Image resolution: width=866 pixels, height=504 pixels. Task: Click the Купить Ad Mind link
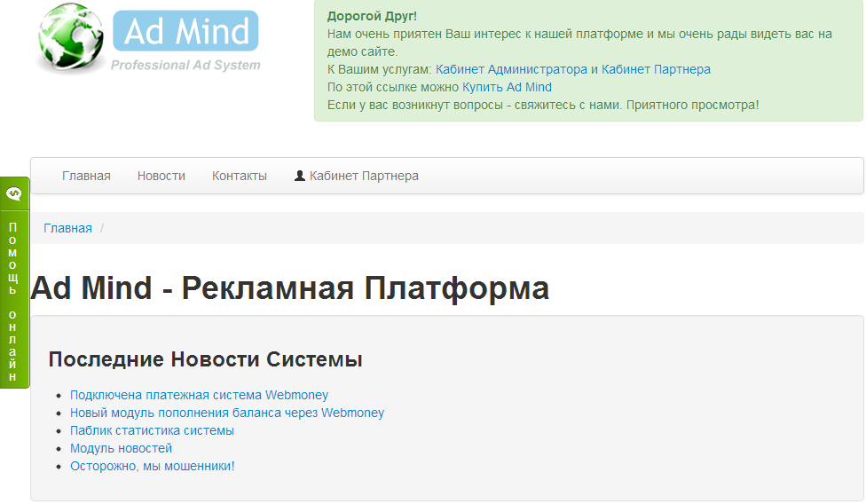click(x=507, y=87)
